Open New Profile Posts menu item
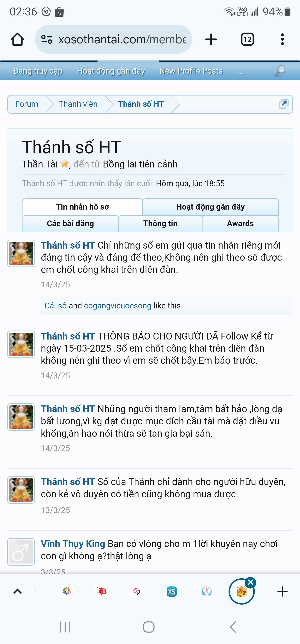 point(191,71)
